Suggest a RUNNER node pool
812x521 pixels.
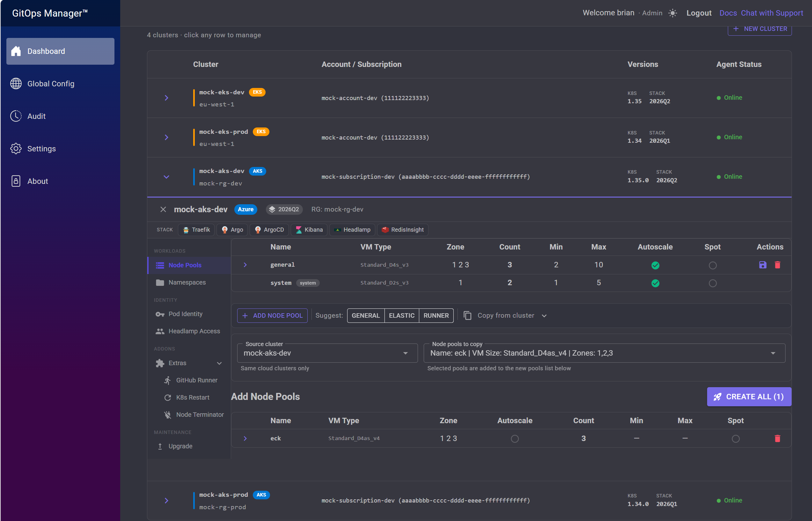436,316
